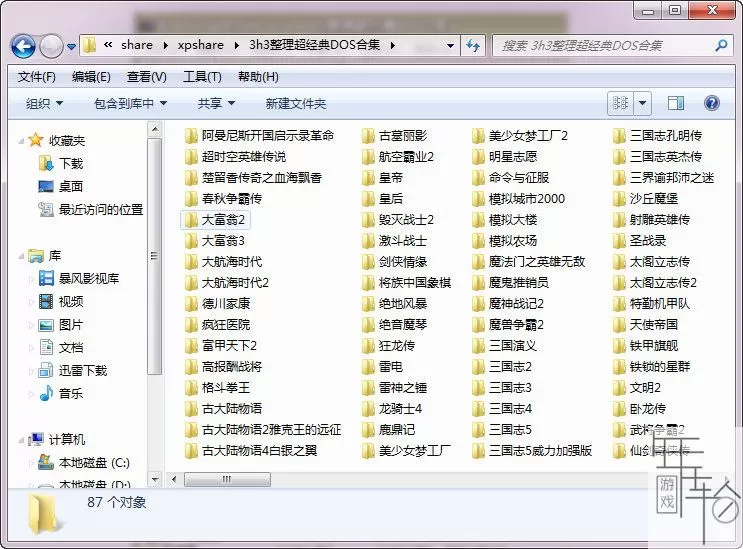Select the 三国志5威力加强版 folder
743x549 pixels.
click(532, 450)
